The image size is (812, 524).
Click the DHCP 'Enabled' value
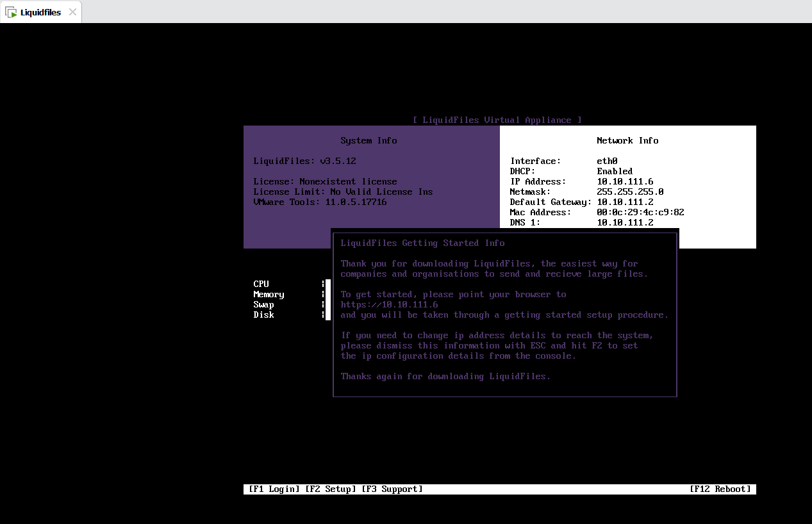click(615, 172)
